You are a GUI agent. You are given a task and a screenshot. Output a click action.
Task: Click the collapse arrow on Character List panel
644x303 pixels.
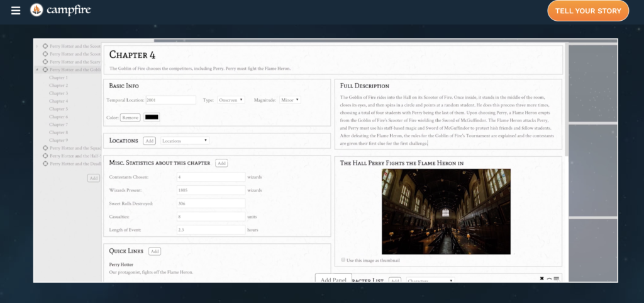click(549, 279)
